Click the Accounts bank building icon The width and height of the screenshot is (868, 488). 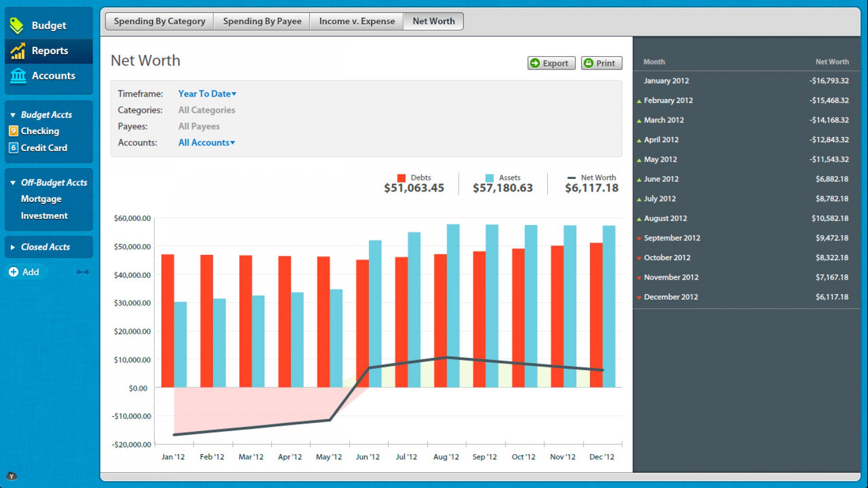pos(18,76)
